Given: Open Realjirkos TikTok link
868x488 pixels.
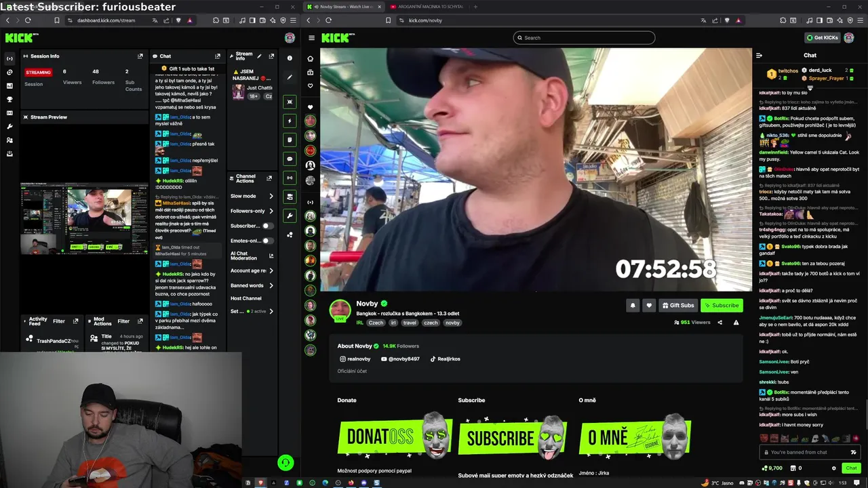Looking at the screenshot, I should click(x=445, y=359).
